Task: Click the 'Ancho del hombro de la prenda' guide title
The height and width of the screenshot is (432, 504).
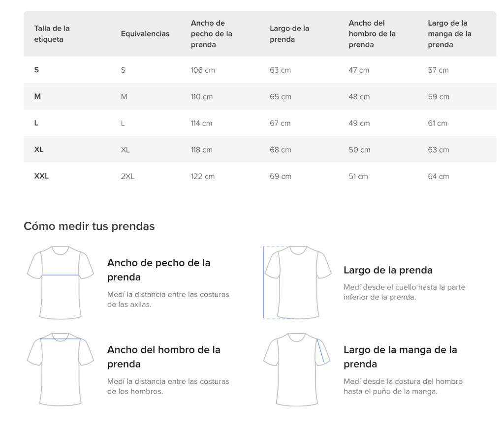Action: (x=164, y=357)
